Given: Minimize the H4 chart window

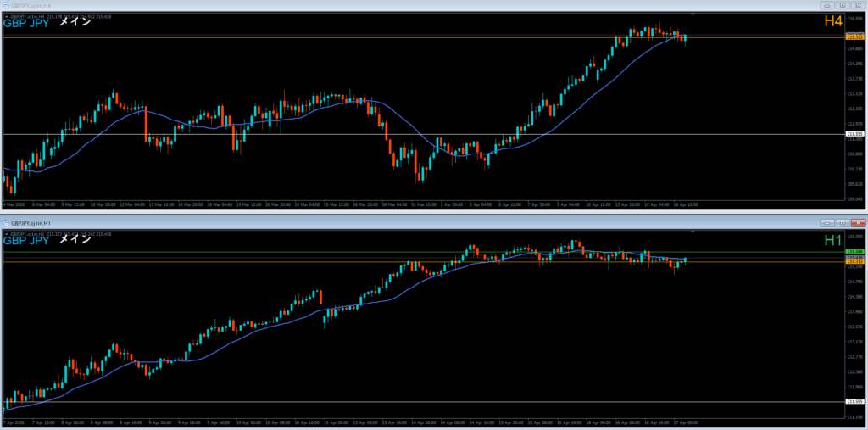Looking at the screenshot, I should tap(826, 5).
